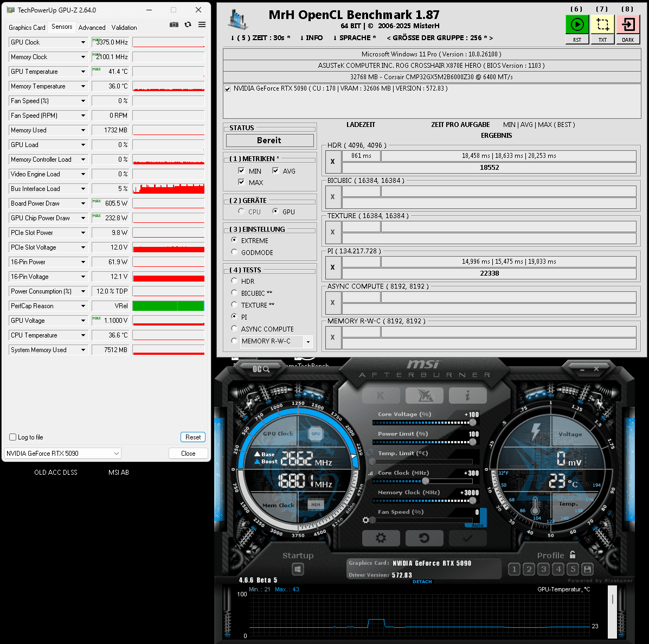Toggle NVIDIA GeForce RTX 5090 device checkbox

pyautogui.click(x=227, y=88)
